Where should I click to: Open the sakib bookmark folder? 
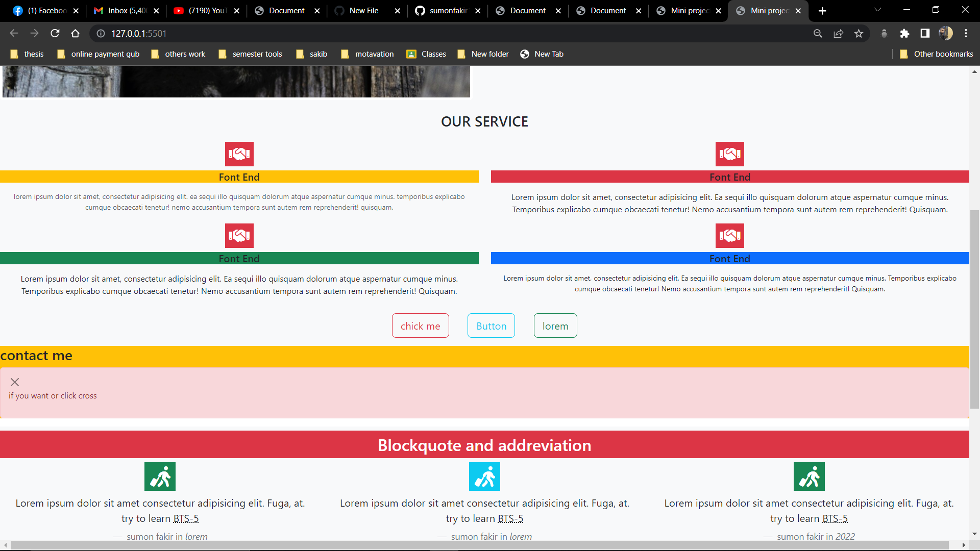point(312,54)
